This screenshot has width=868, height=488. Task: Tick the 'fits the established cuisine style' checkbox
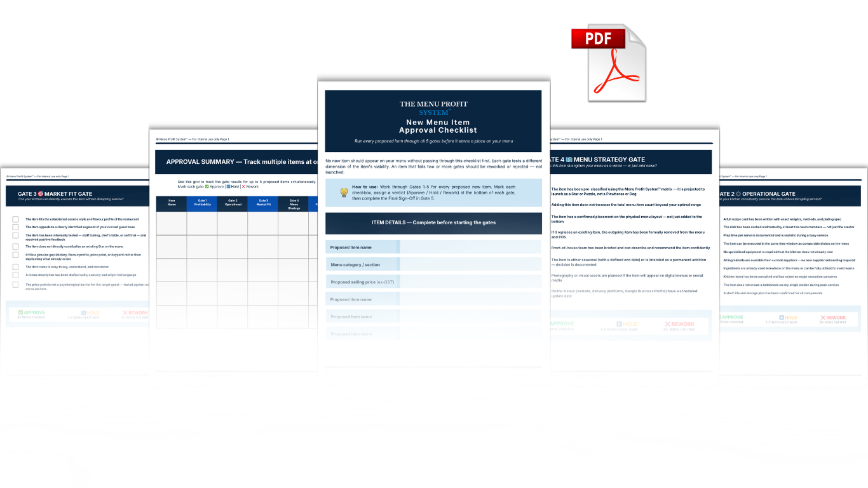15,219
